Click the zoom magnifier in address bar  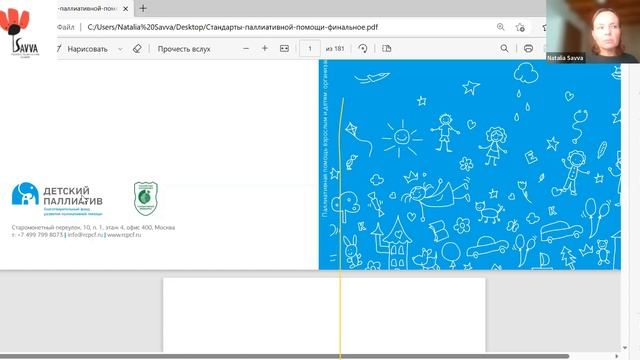coord(501,27)
